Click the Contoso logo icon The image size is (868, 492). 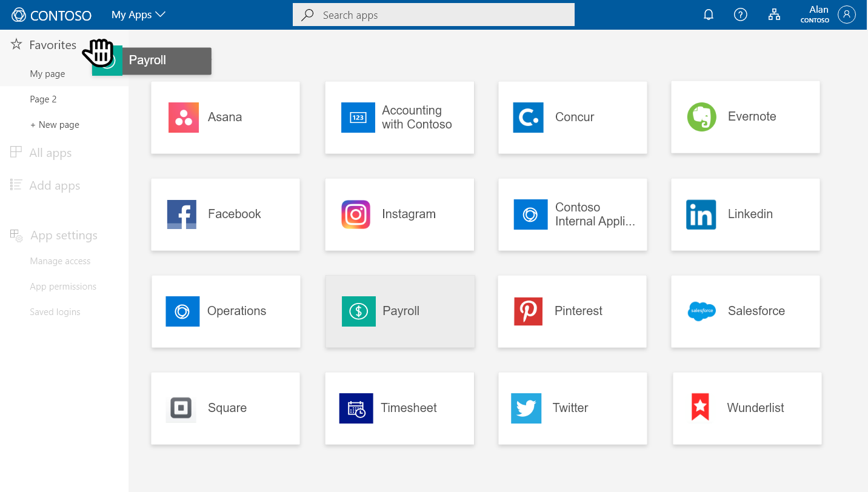[19, 15]
